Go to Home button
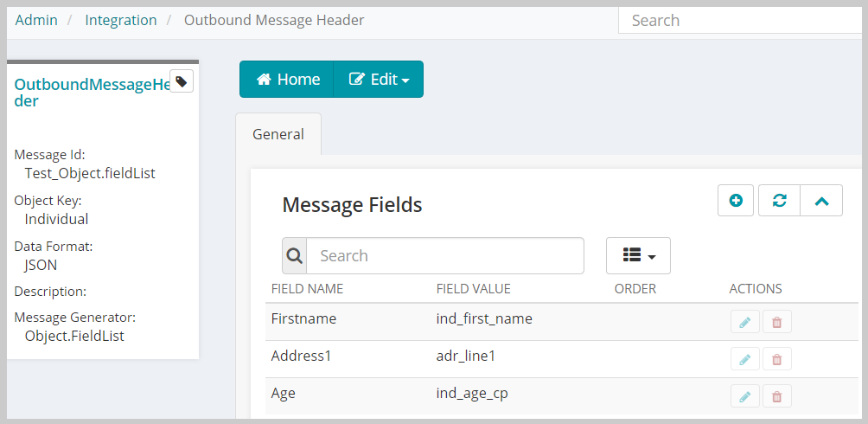Viewport: 868px width, 424px height. point(287,80)
